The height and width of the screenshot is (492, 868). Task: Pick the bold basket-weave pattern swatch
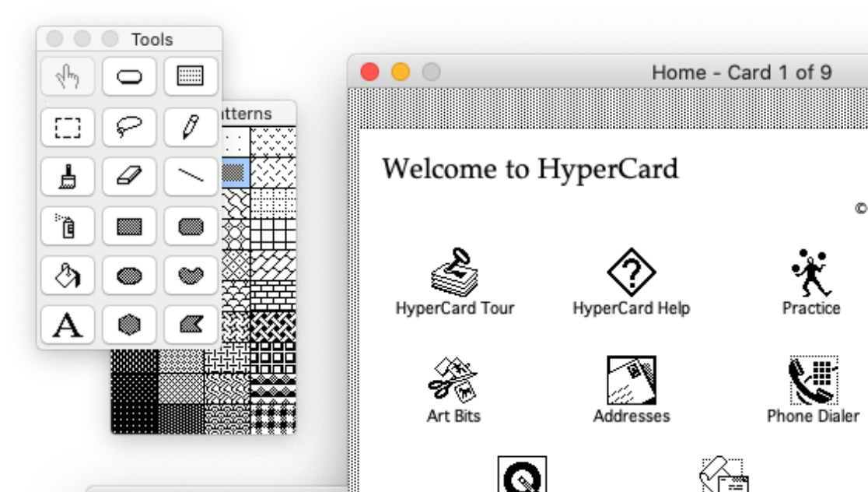[x=273, y=326]
